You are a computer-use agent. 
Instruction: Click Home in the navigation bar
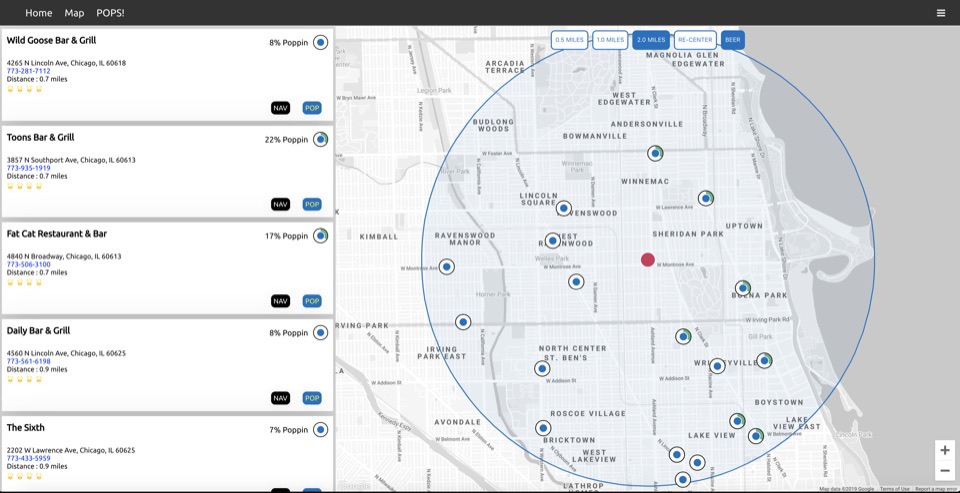click(x=39, y=13)
